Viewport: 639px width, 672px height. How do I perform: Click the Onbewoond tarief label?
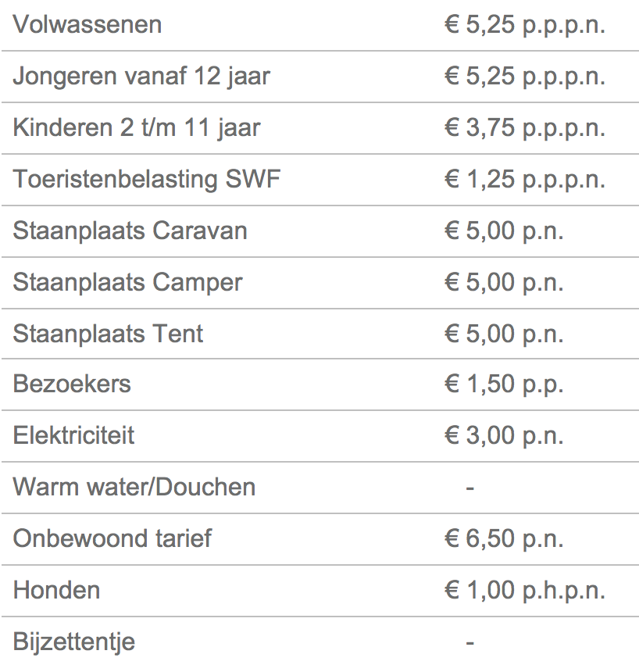point(112,538)
